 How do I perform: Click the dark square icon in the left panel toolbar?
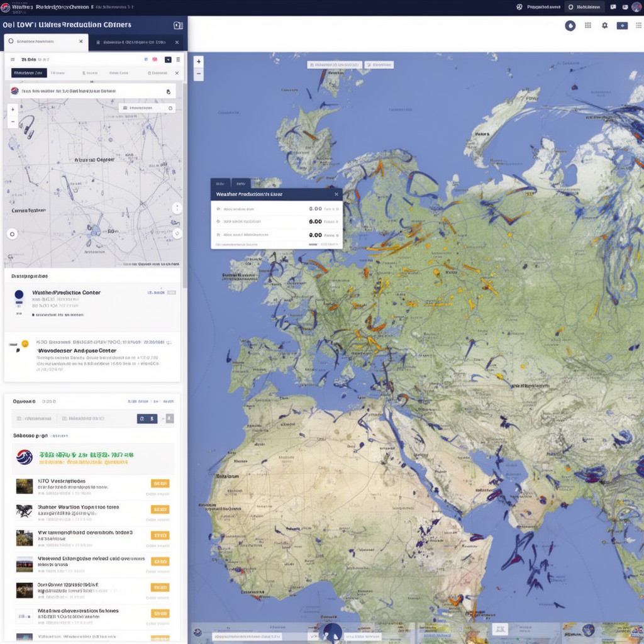pyautogui.click(x=168, y=60)
